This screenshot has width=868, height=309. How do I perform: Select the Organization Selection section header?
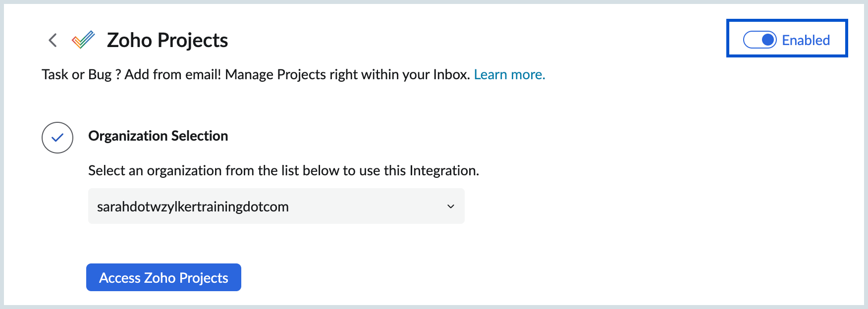pos(158,136)
